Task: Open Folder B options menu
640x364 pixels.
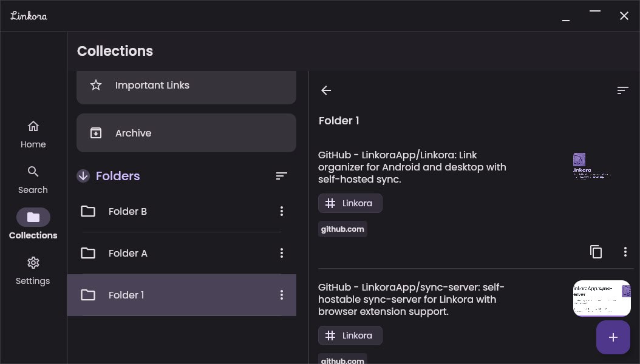Action: 281,211
